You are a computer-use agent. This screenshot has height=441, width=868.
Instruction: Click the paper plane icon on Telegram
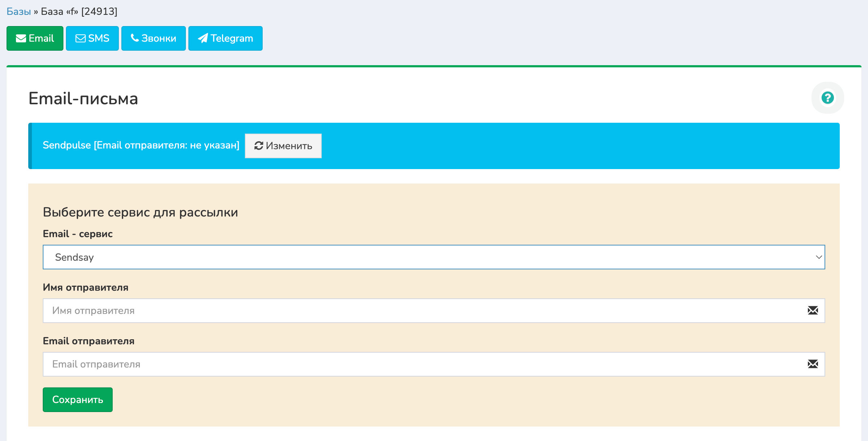(203, 38)
